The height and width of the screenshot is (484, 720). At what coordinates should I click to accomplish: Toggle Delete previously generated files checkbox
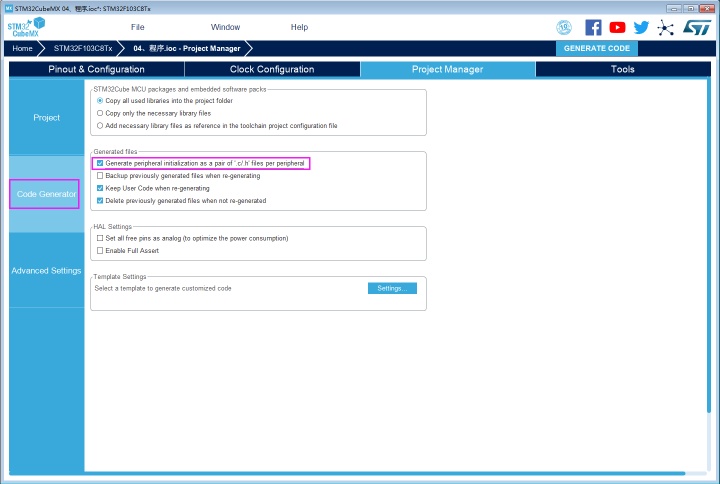[100, 200]
